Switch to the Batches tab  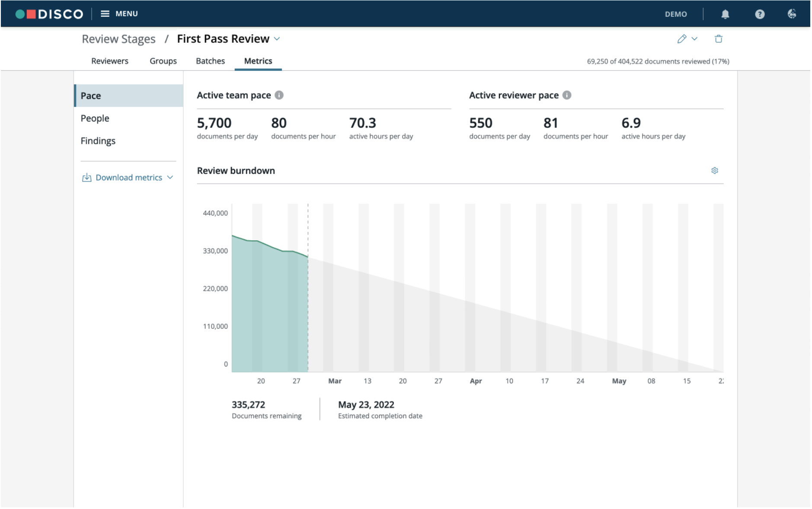click(x=211, y=61)
